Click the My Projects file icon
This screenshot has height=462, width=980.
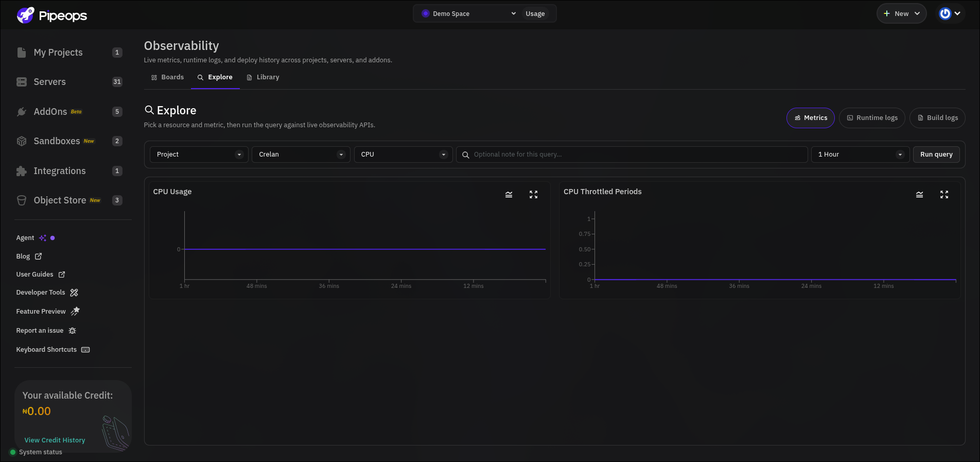[22, 53]
